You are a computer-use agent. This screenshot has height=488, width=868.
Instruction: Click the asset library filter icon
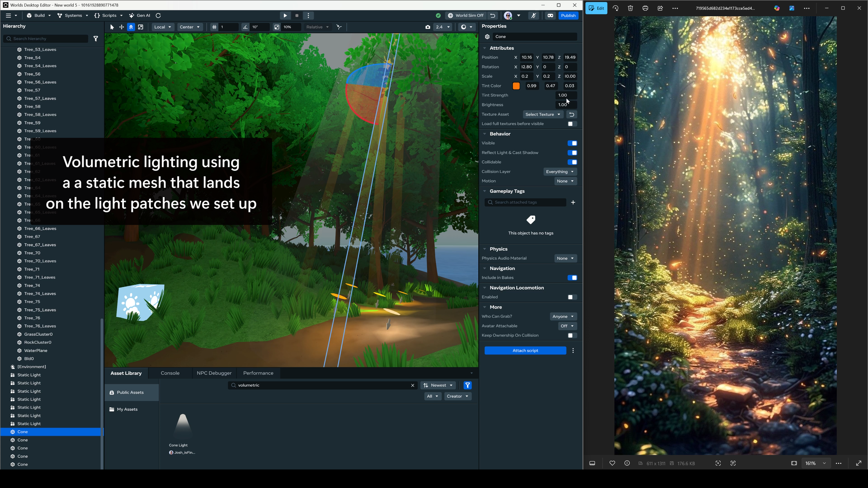click(x=468, y=385)
